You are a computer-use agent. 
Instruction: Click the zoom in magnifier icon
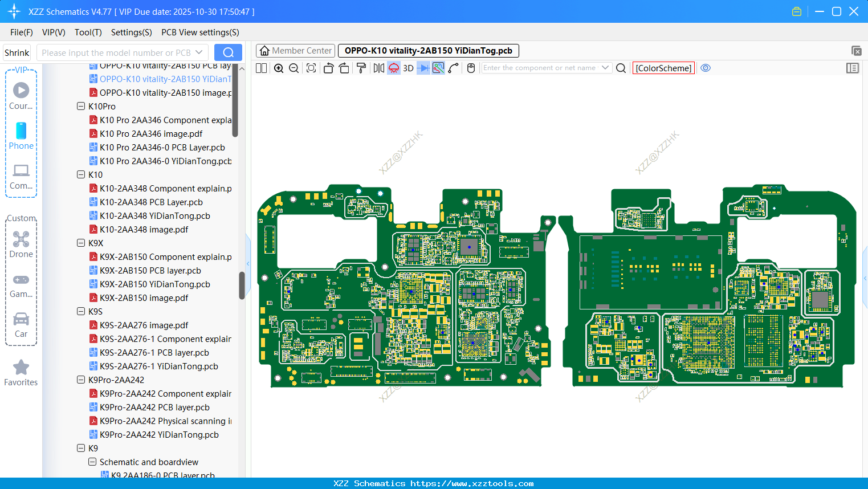[x=279, y=68]
